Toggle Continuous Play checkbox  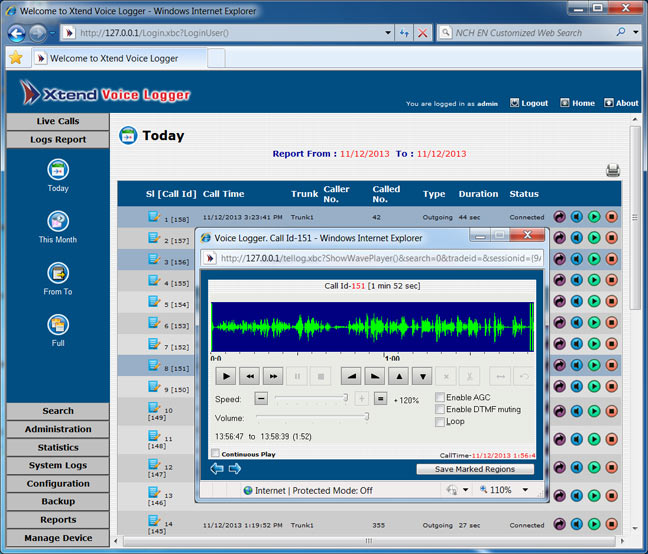point(215,453)
